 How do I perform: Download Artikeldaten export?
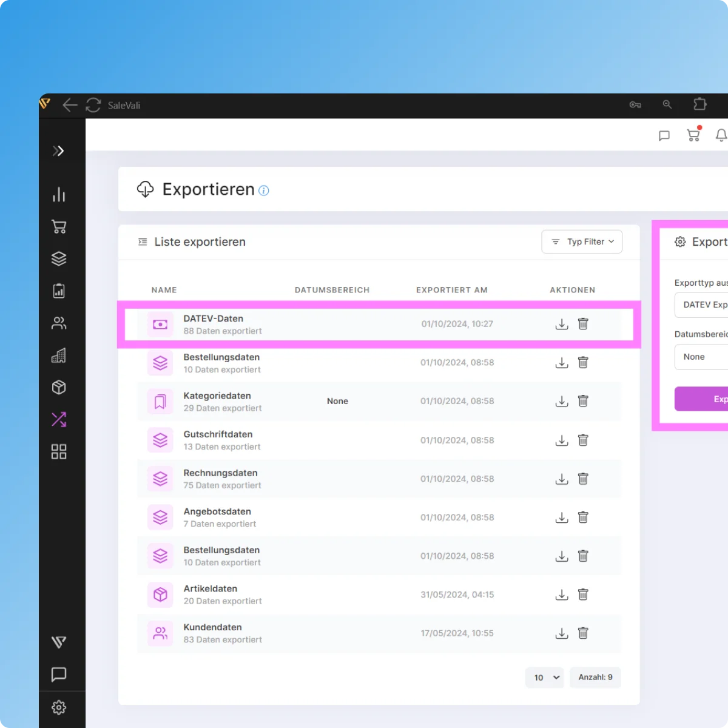pos(562,595)
